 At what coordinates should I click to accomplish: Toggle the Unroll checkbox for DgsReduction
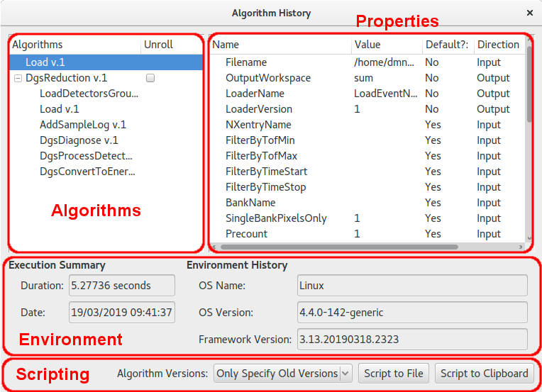pyautogui.click(x=150, y=78)
